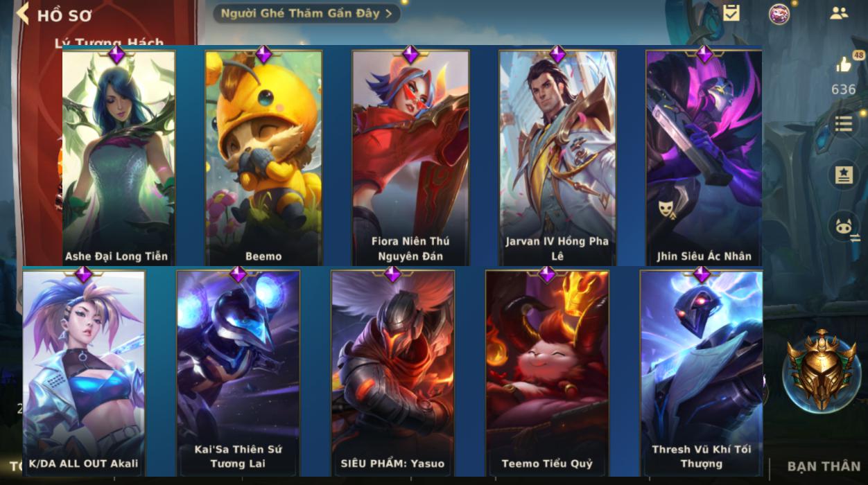Switch to the Bạn Thân tab
This screenshot has width=868, height=485.
824,466
